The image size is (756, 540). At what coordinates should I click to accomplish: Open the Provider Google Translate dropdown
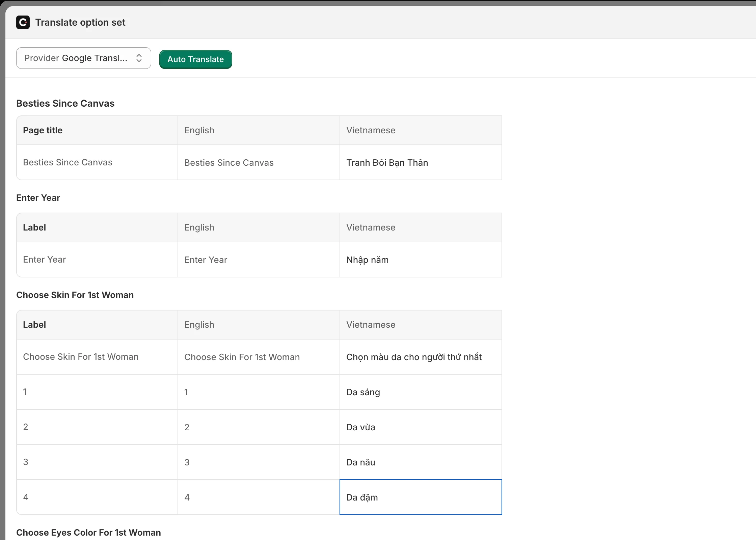coord(83,58)
